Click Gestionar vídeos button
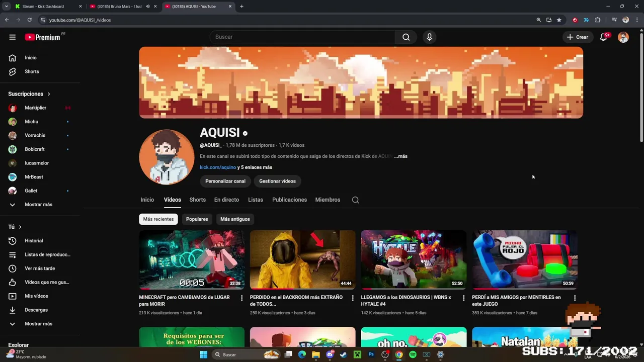 coord(277,181)
